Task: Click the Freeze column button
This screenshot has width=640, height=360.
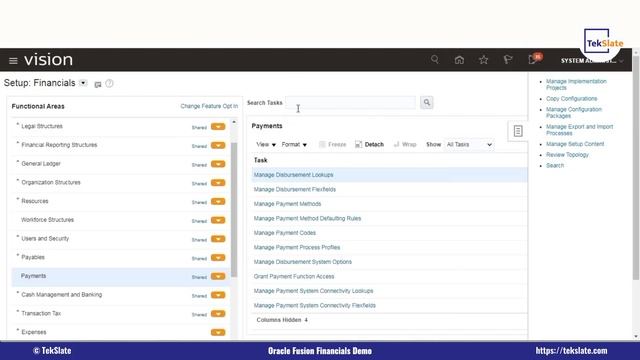Action: tap(332, 144)
